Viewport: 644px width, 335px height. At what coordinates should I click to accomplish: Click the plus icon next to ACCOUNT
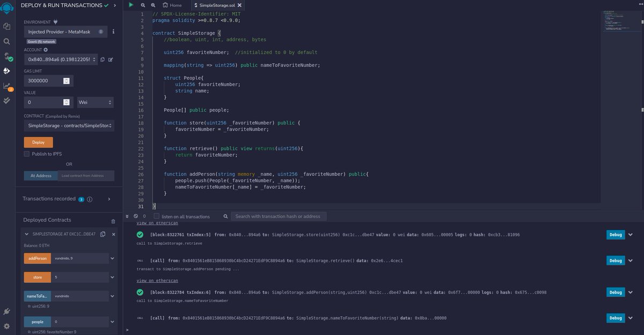[x=46, y=50]
